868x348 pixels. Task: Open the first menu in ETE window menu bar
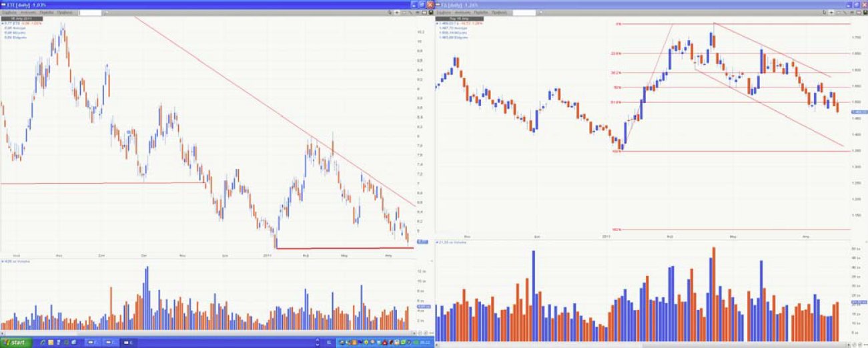[x=9, y=12]
